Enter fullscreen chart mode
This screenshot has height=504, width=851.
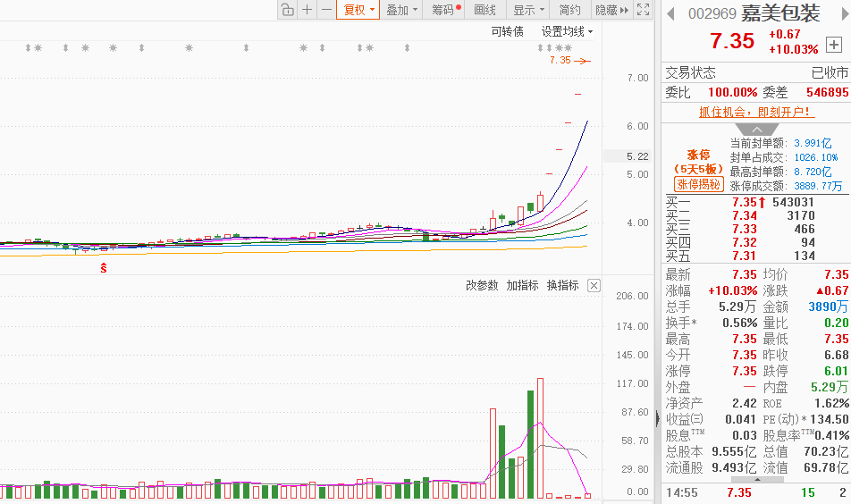pyautogui.click(x=643, y=10)
